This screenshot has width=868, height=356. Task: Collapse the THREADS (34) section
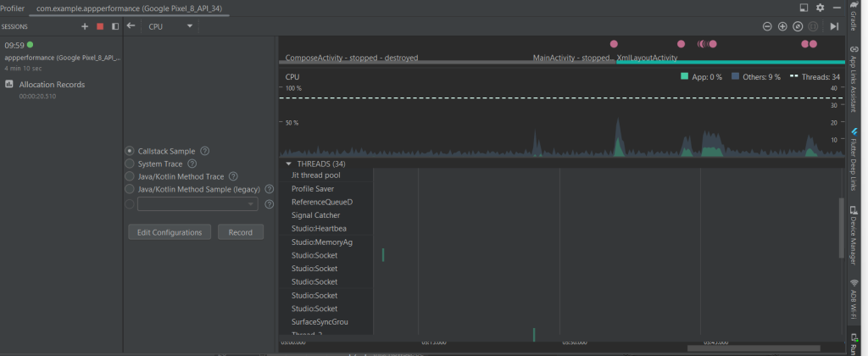coord(288,164)
